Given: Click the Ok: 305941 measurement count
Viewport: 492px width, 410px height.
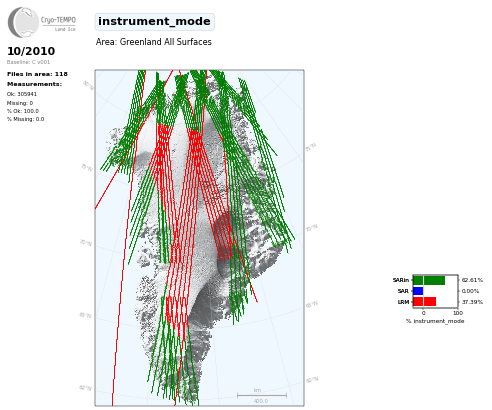Looking at the screenshot, I should click(22, 94).
